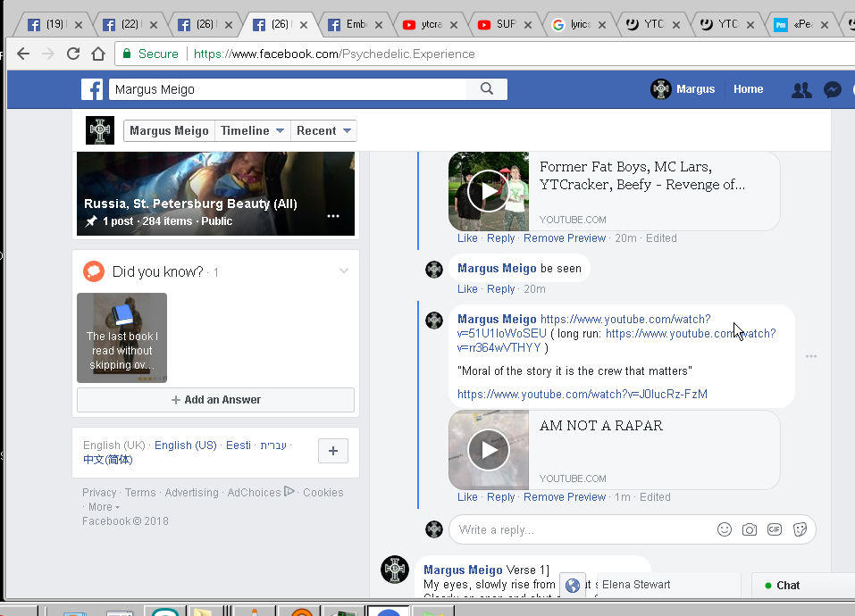855x616 pixels.
Task: Click Remove Preview under AM NOT A RAPAR
Action: click(x=565, y=497)
